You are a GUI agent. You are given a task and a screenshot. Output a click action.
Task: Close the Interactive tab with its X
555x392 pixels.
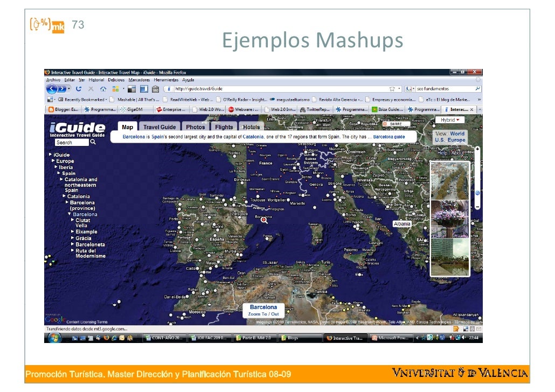pos(471,110)
